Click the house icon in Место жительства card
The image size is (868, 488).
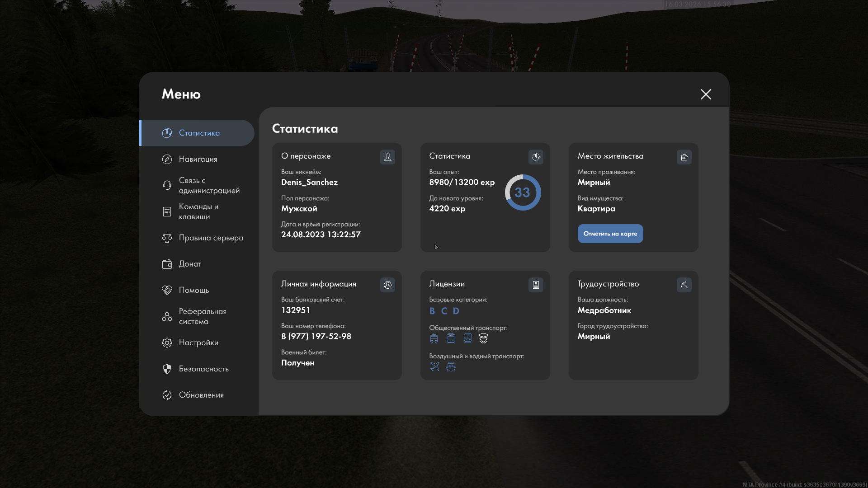pos(684,157)
